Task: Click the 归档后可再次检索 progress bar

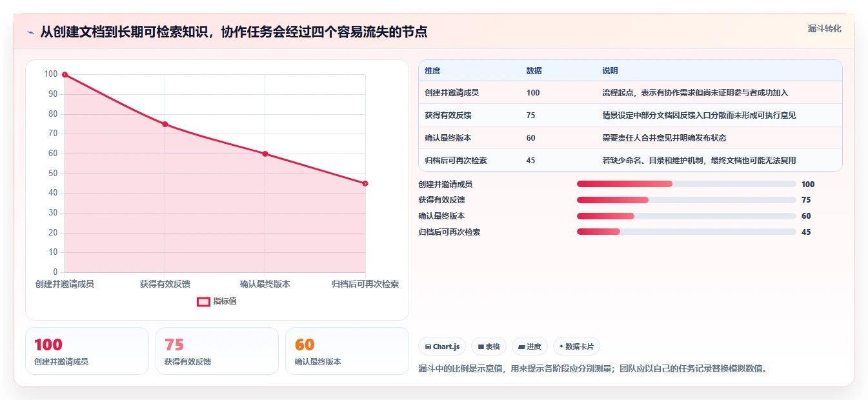Action: pos(687,232)
